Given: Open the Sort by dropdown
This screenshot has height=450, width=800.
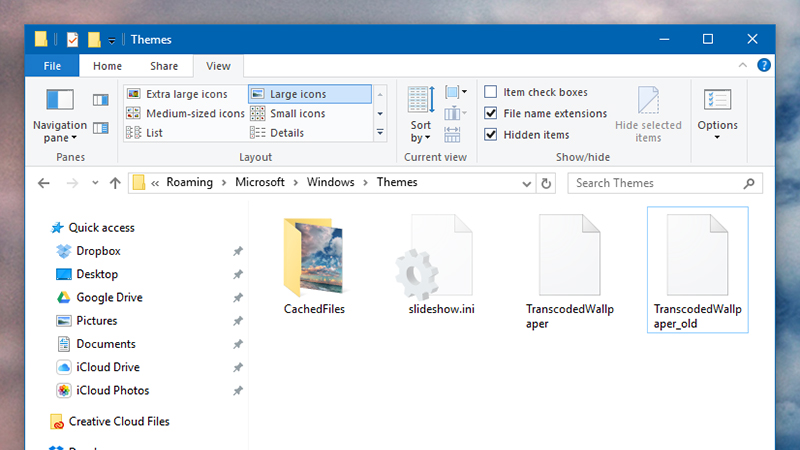Looking at the screenshot, I should (421, 115).
